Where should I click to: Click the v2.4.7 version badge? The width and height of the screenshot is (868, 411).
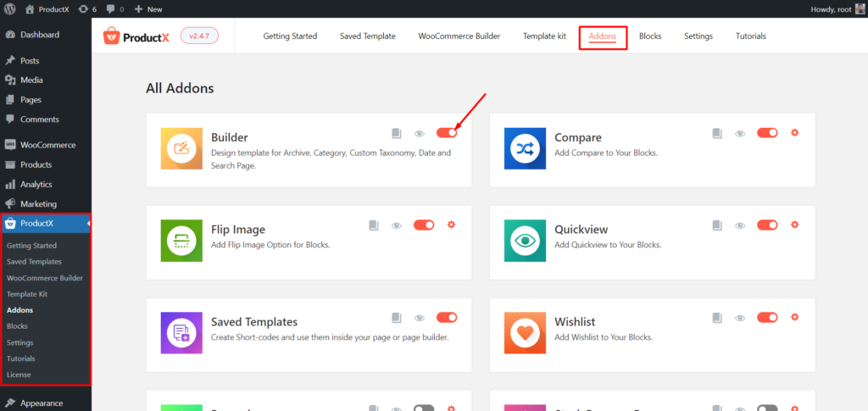click(200, 36)
